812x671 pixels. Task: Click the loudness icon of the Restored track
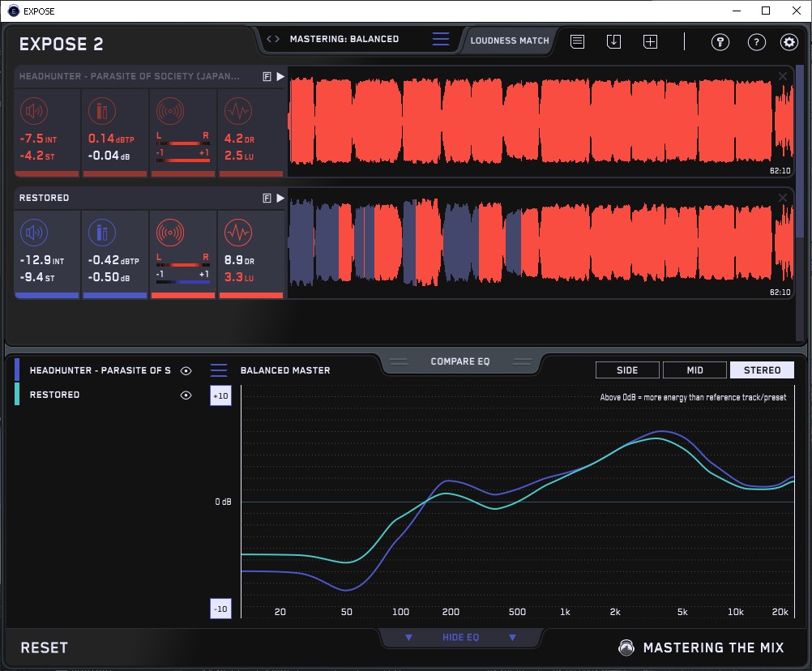click(33, 233)
